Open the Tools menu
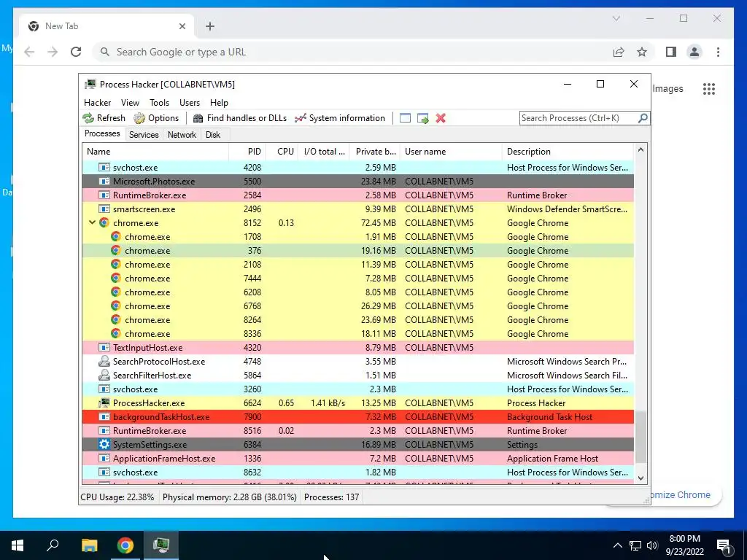 pyautogui.click(x=159, y=102)
